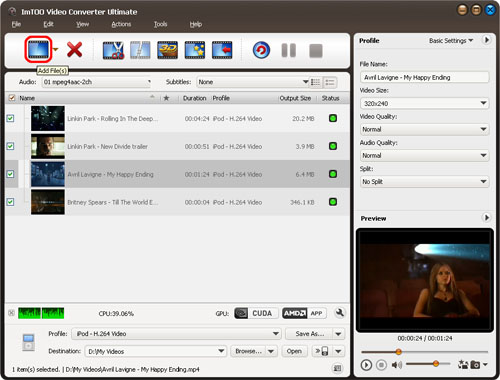Open the Subtitles dropdown
The height and width of the screenshot is (380, 500).
tap(253, 82)
